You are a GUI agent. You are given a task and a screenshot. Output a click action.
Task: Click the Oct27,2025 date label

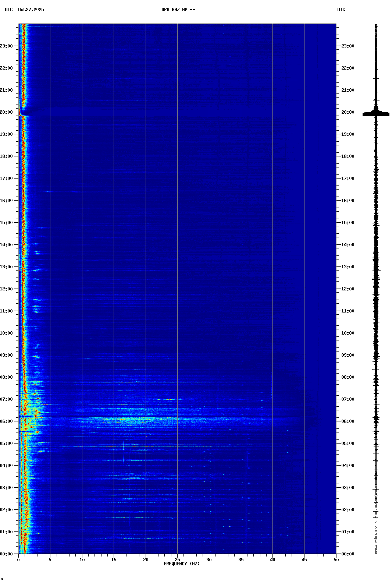pos(31,10)
